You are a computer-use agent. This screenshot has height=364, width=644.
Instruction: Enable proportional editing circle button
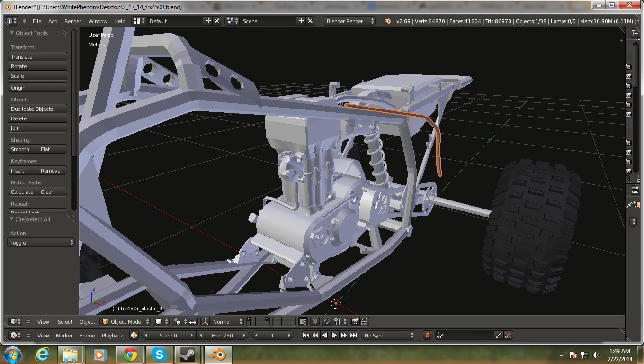[x=314, y=321]
